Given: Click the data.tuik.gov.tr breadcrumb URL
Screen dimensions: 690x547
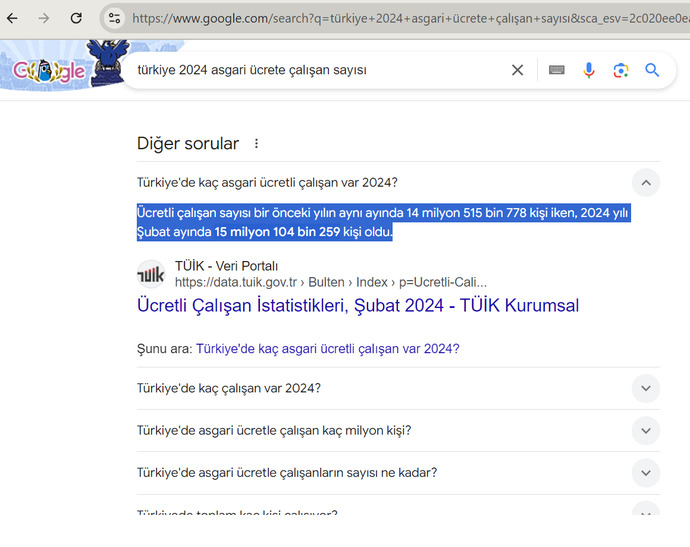Looking at the screenshot, I should coord(330,282).
